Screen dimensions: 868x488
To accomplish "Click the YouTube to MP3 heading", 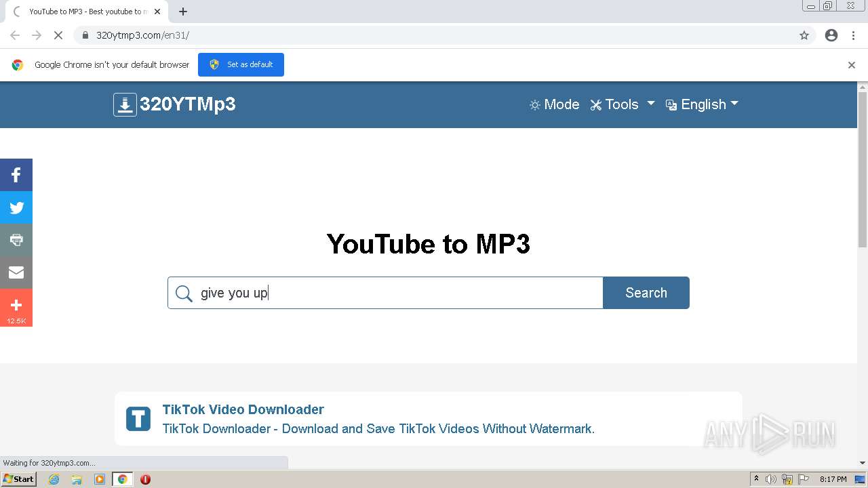I will pos(429,244).
